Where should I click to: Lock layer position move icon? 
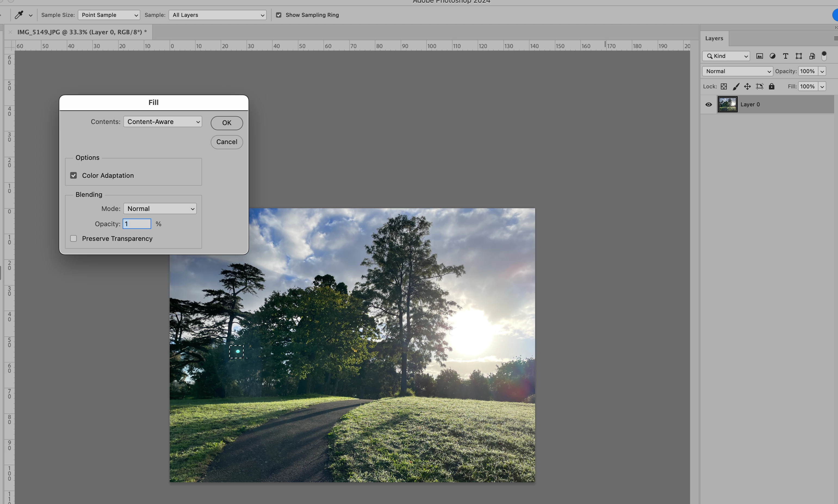point(747,86)
